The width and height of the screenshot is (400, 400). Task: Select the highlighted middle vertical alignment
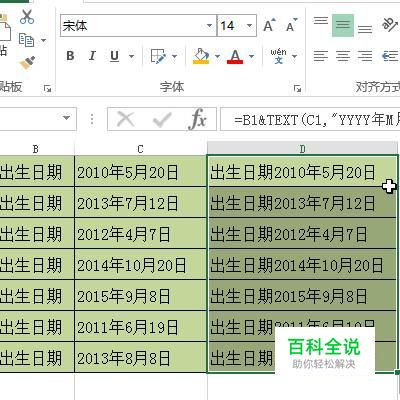[x=343, y=25]
